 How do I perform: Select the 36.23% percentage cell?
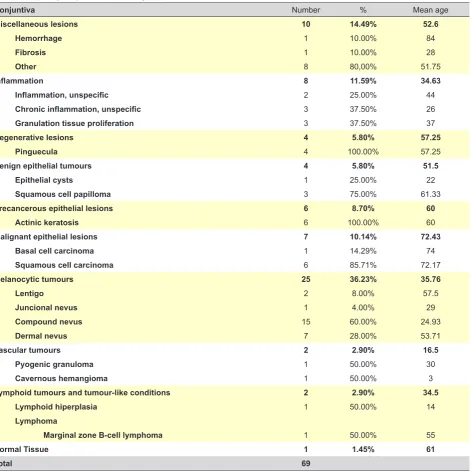click(x=363, y=279)
